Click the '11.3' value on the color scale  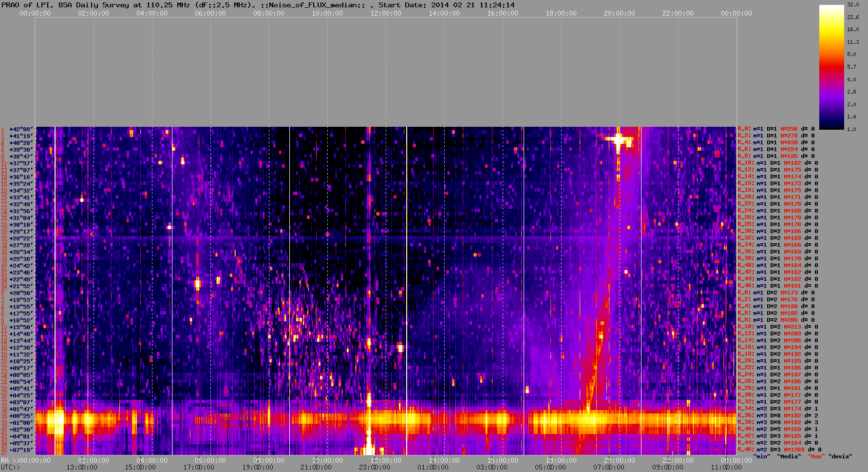[853, 42]
